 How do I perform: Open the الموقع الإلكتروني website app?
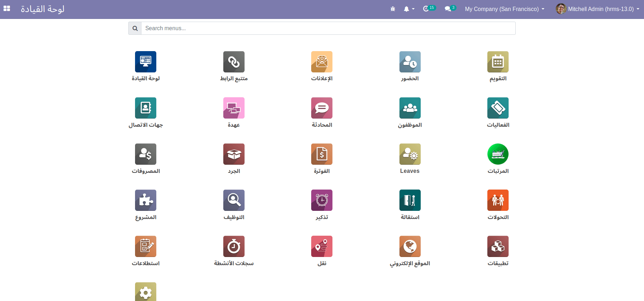410,246
